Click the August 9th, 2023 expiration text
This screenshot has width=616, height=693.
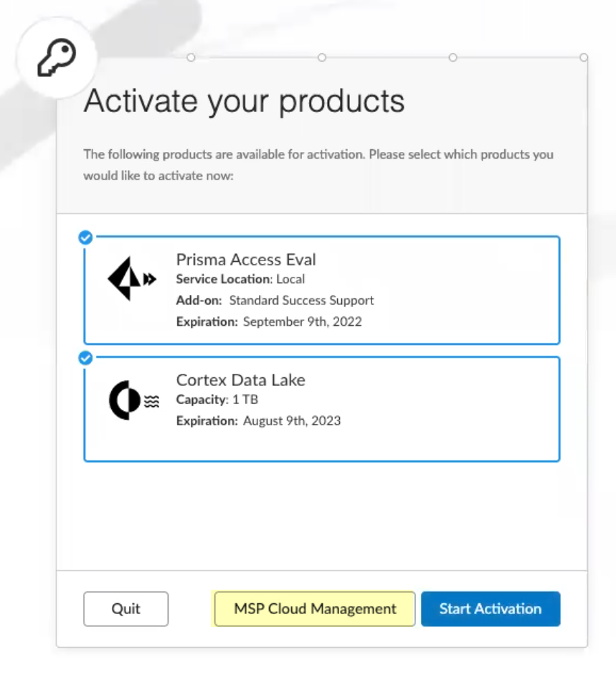(291, 420)
